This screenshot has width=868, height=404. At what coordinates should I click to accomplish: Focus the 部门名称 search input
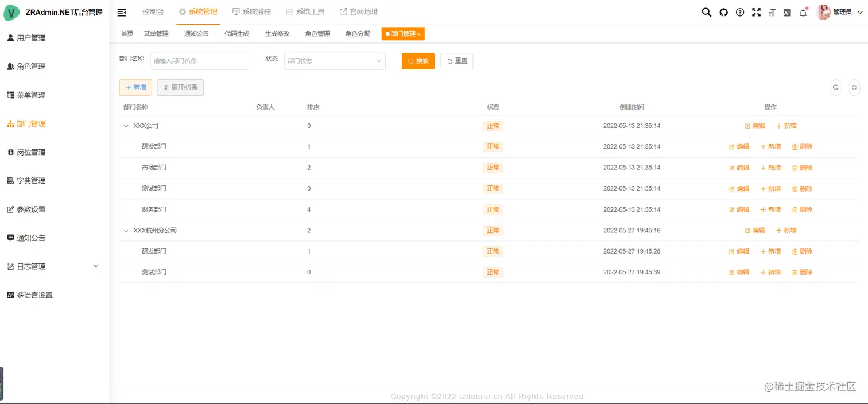click(x=200, y=61)
